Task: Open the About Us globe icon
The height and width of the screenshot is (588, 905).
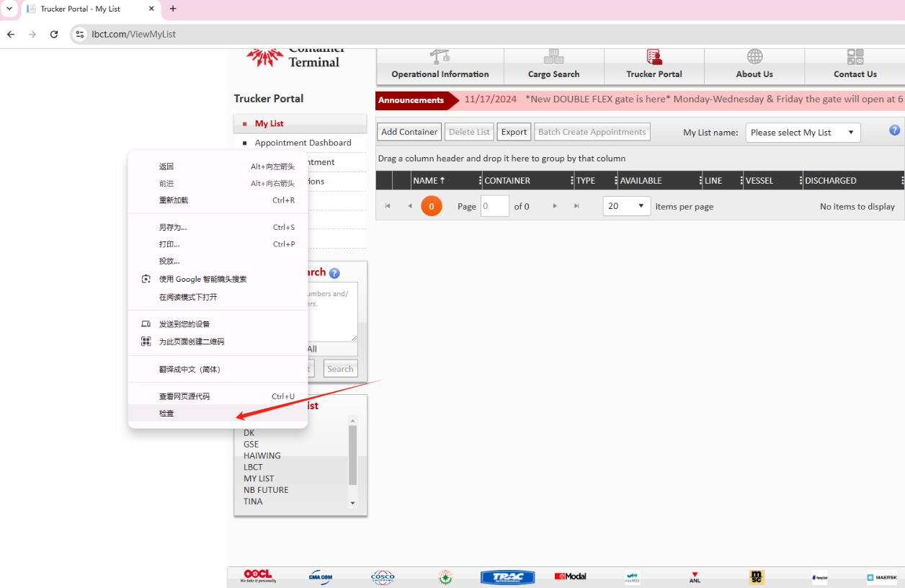Action: click(x=754, y=57)
